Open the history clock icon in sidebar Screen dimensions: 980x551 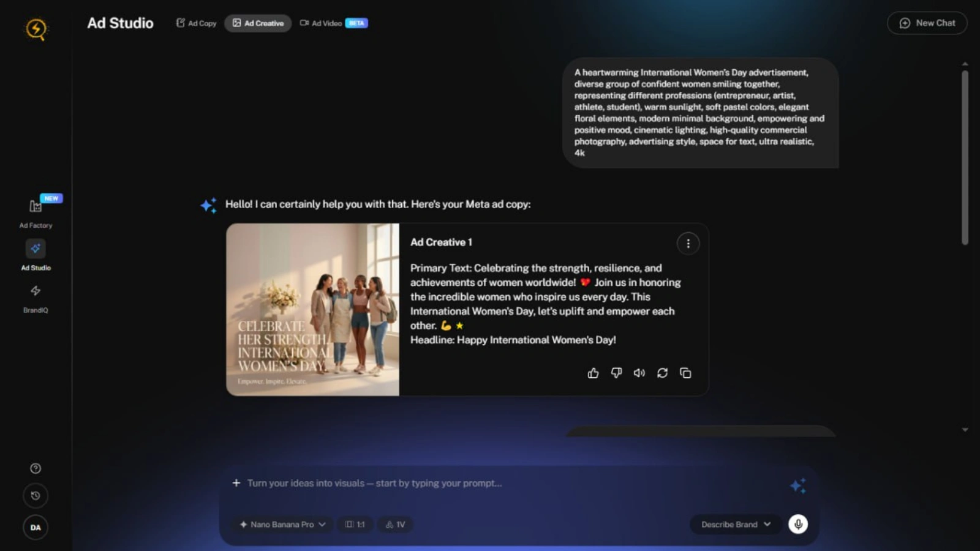pos(36,496)
